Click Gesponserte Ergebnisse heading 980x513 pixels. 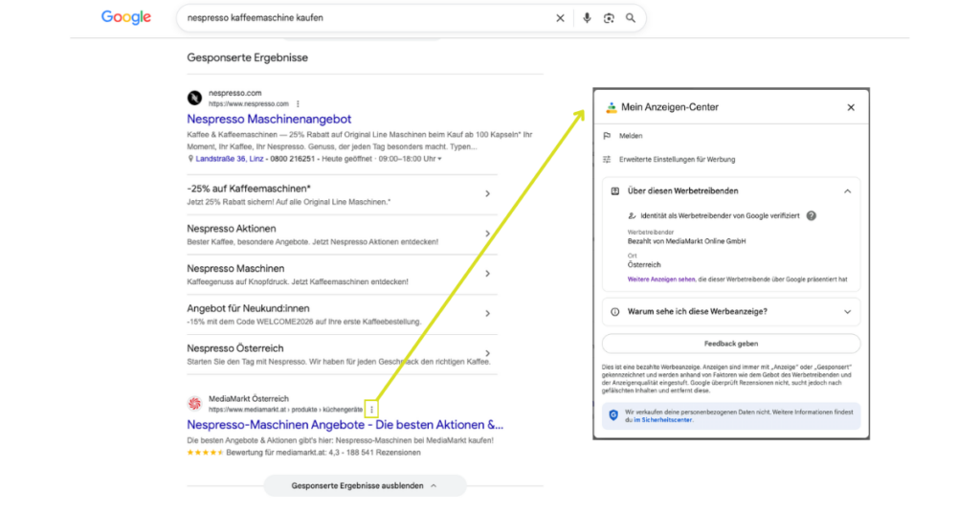coord(248,57)
